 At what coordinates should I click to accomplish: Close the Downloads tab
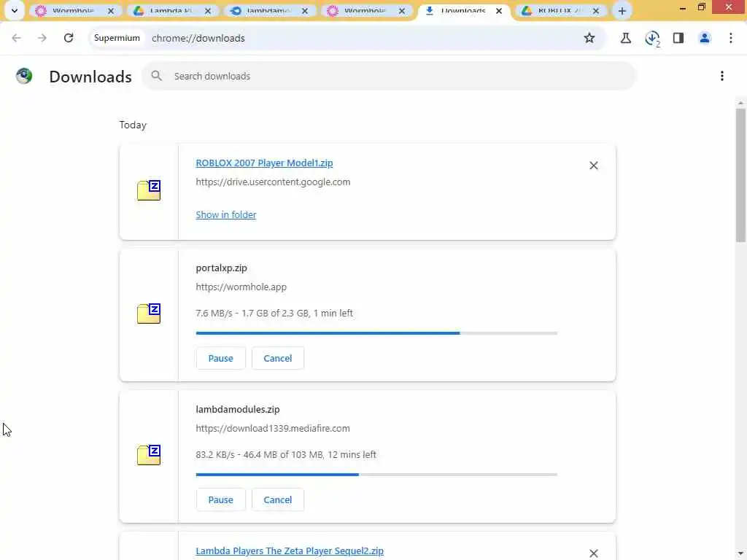[x=499, y=11]
